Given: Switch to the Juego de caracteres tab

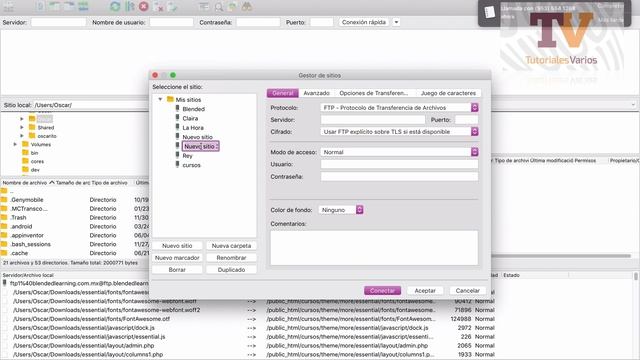Looking at the screenshot, I should 448,93.
